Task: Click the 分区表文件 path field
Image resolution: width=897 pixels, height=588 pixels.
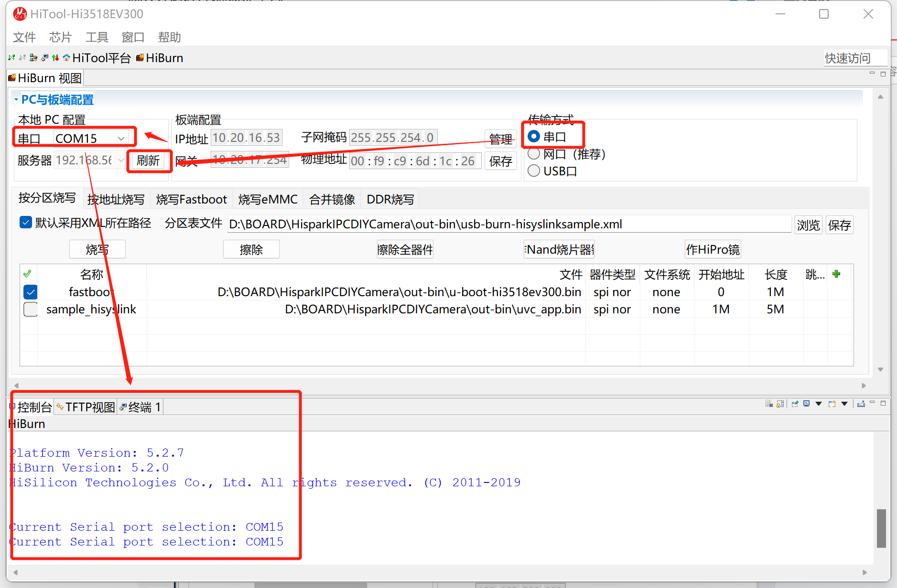Action: pos(509,225)
